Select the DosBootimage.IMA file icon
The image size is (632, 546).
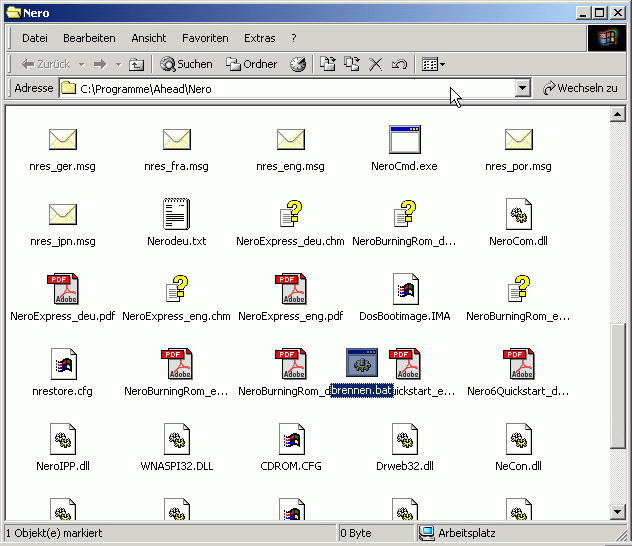point(405,289)
